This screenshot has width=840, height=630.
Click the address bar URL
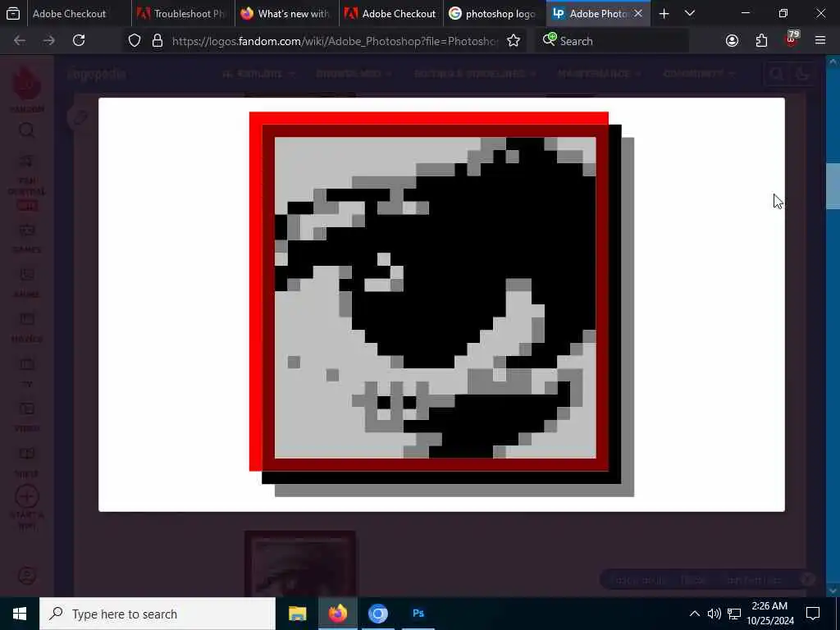(x=335, y=41)
